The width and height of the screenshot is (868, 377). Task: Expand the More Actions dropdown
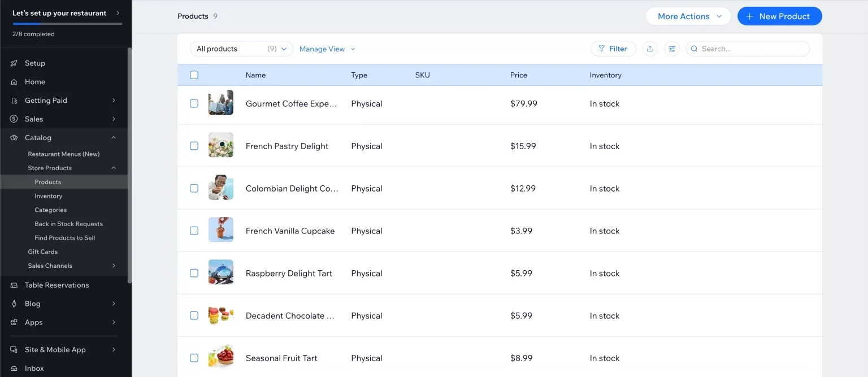pos(688,16)
